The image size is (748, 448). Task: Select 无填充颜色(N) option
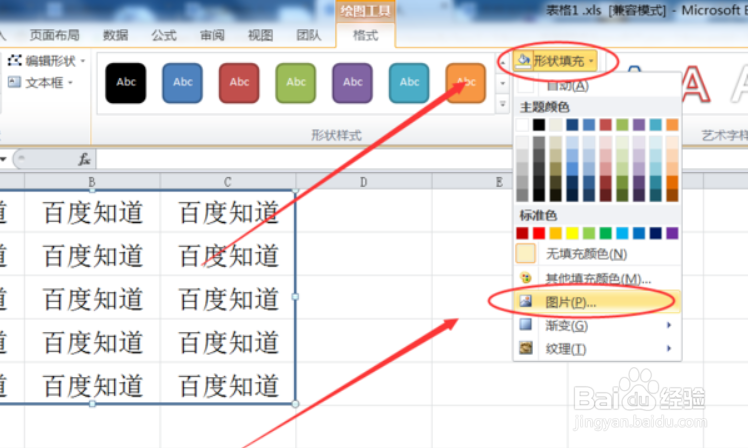597,254
